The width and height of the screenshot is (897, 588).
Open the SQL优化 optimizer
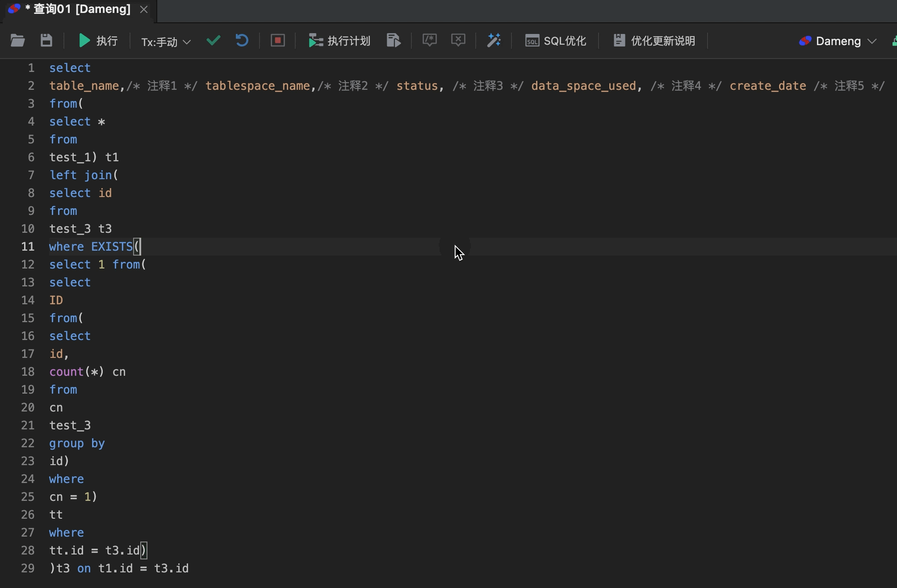555,41
